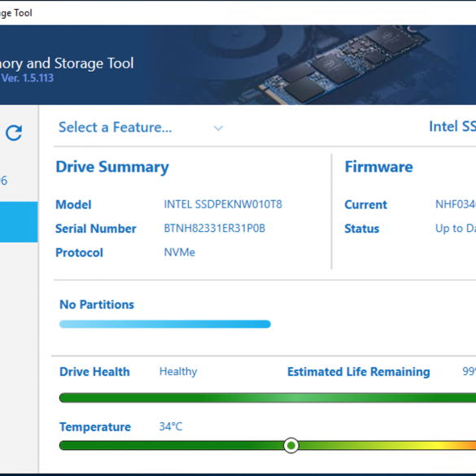
Task: Click the Firmware heading
Action: 379,167
